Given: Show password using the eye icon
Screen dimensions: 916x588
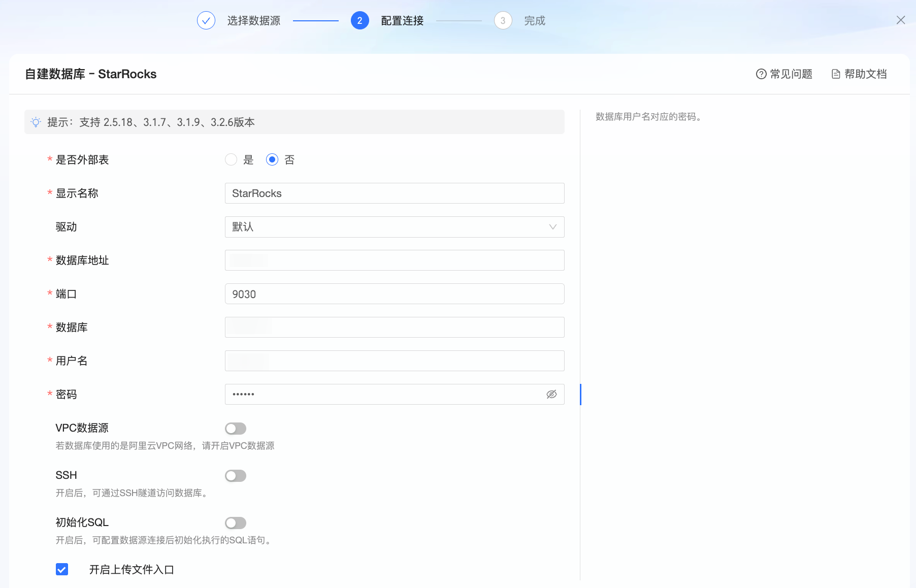Looking at the screenshot, I should tap(551, 394).
